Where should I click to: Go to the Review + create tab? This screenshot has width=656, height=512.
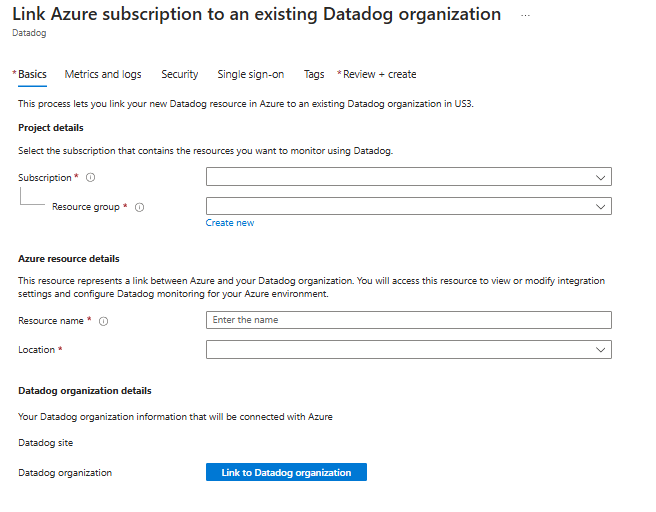coord(379,74)
